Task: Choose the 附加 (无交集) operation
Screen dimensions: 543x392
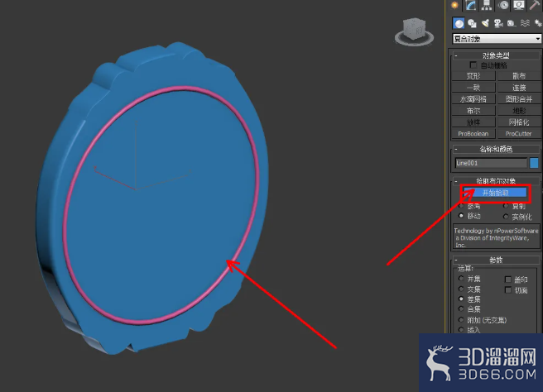Action: [x=461, y=320]
